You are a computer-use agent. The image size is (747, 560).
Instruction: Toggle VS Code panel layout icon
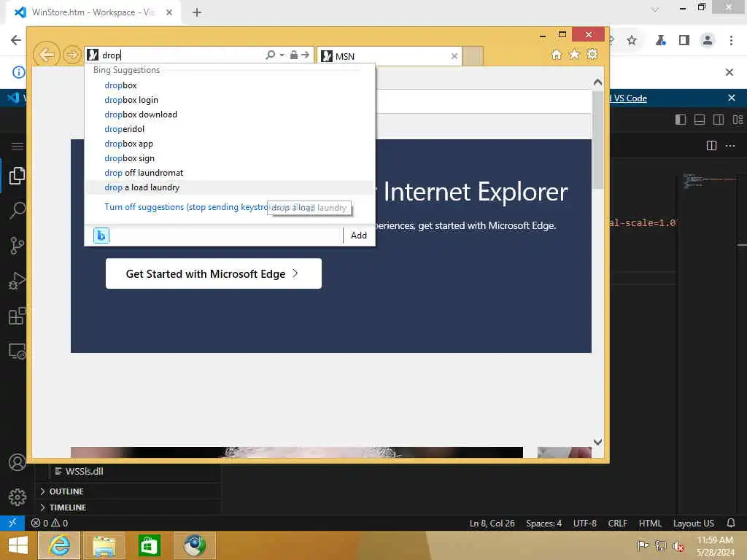[x=700, y=120]
